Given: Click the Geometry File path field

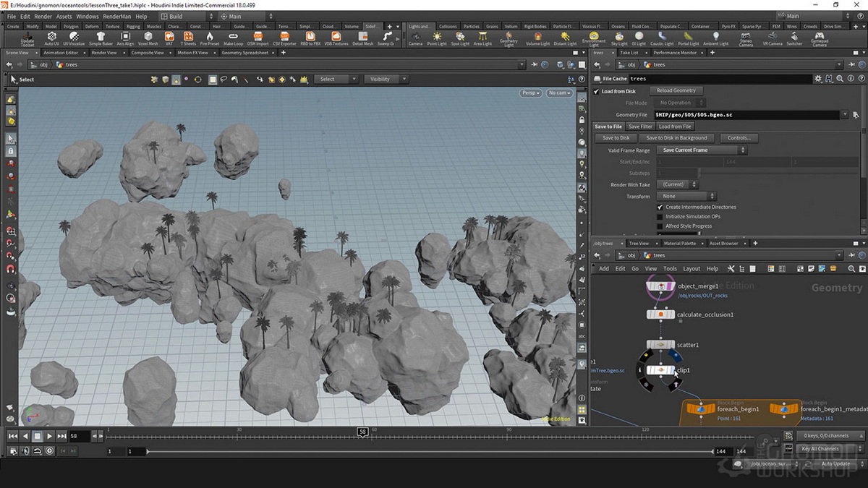Looking at the screenshot, I should [746, 115].
